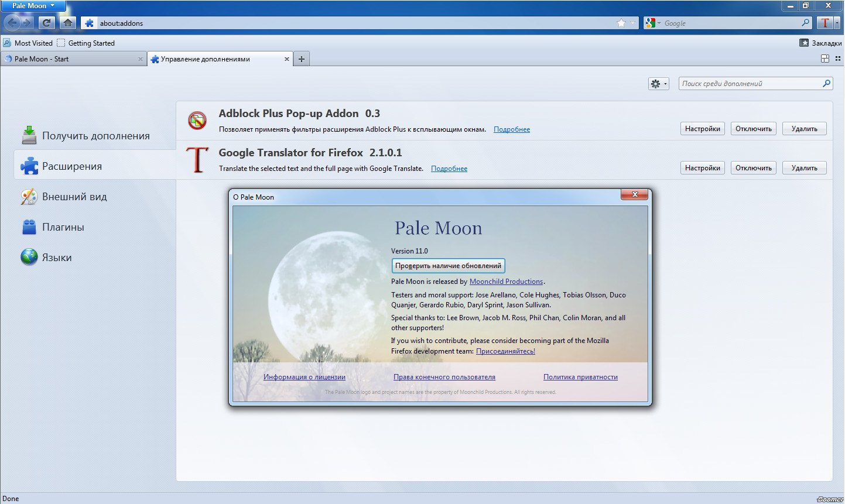The image size is (845, 504).
Task: Open the Moonchild Productions link
Action: click(x=507, y=282)
